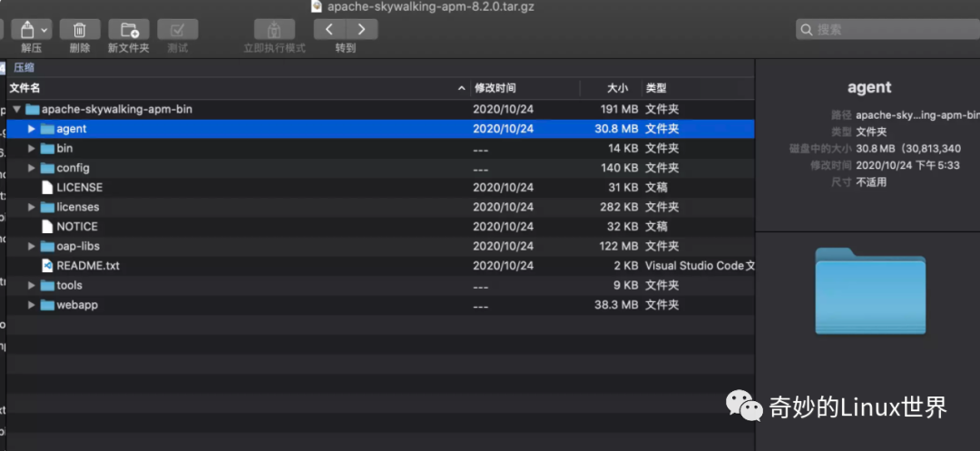Select the LICENSE file name

click(79, 188)
